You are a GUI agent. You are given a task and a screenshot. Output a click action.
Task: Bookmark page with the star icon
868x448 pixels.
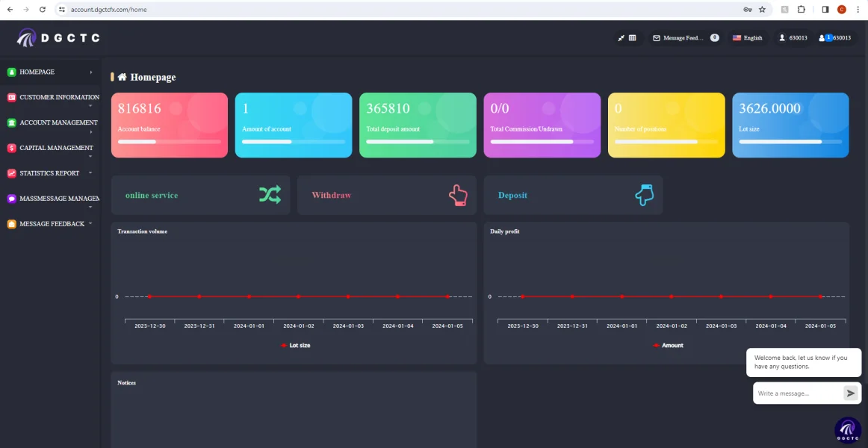[762, 10]
